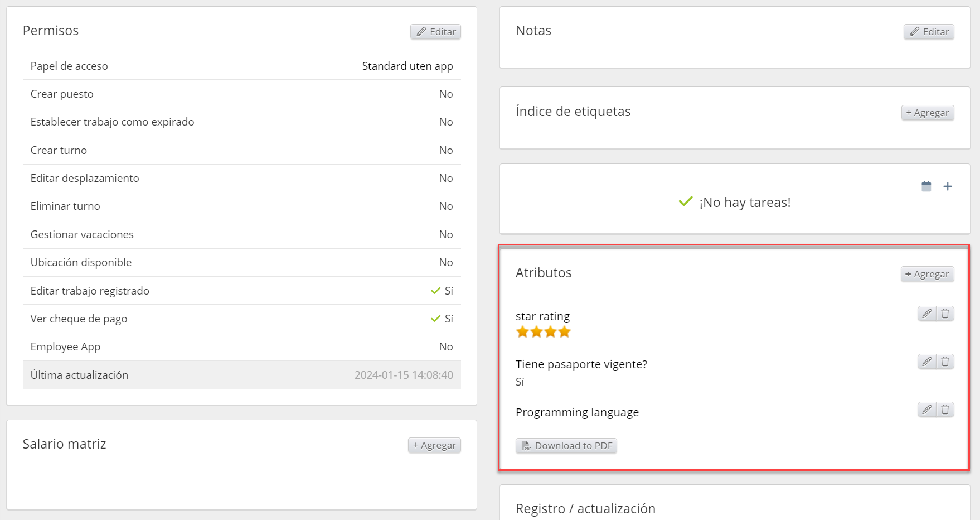Open the calendar icon in tasks panel
The width and height of the screenshot is (980, 520).
click(926, 186)
